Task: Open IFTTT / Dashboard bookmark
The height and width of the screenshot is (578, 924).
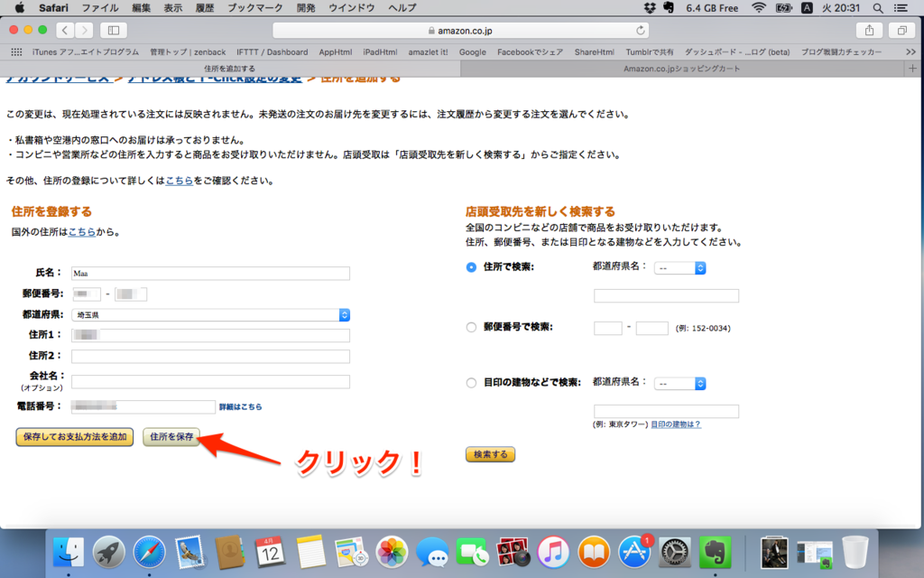Action: tap(273, 51)
